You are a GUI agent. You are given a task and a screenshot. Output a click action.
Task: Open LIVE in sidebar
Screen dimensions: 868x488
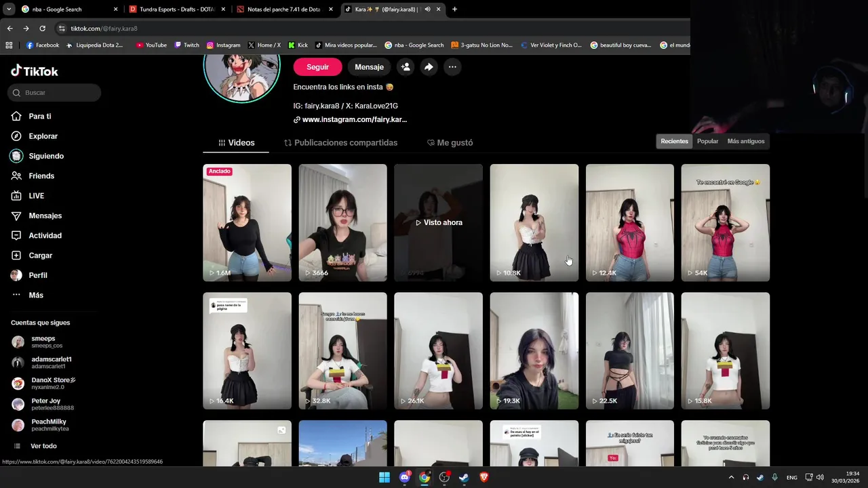pos(28,196)
